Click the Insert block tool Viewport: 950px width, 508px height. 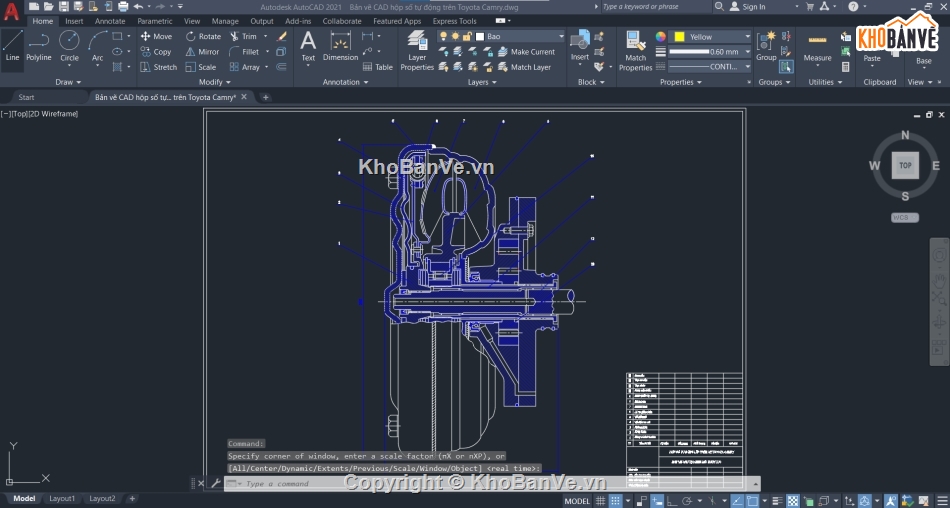(x=580, y=45)
